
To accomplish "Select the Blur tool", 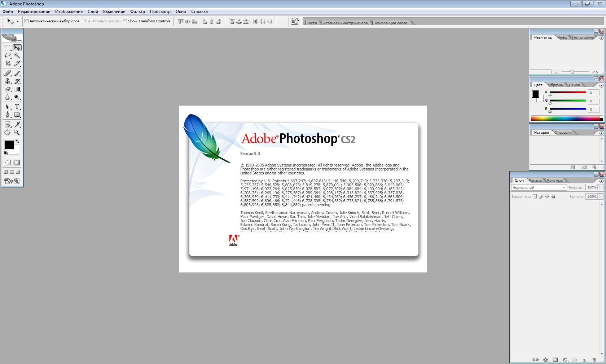I will (x=8, y=97).
